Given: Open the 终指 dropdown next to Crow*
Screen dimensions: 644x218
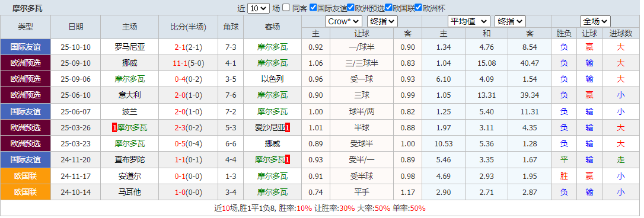Looking at the screenshot, I should [382, 21].
